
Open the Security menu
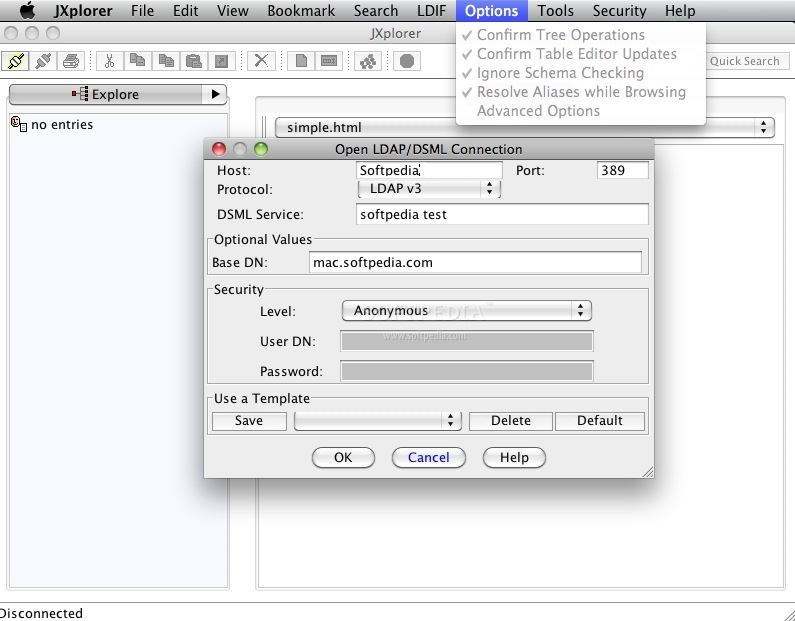point(619,11)
